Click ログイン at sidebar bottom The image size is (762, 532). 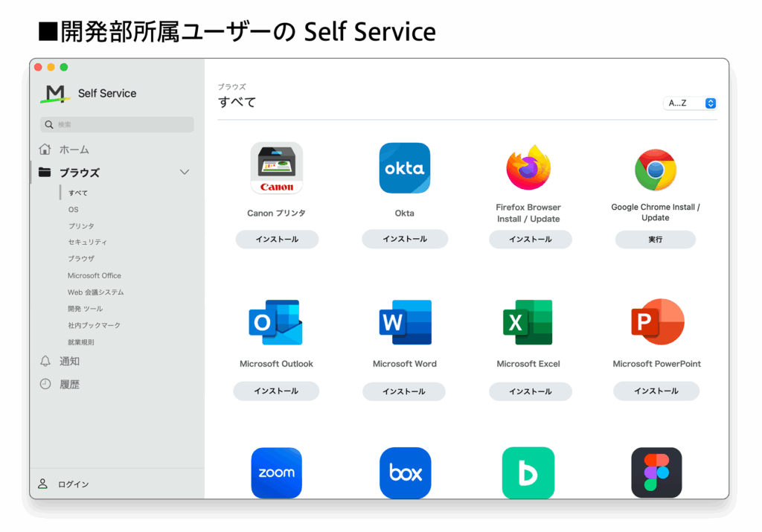pos(73,484)
